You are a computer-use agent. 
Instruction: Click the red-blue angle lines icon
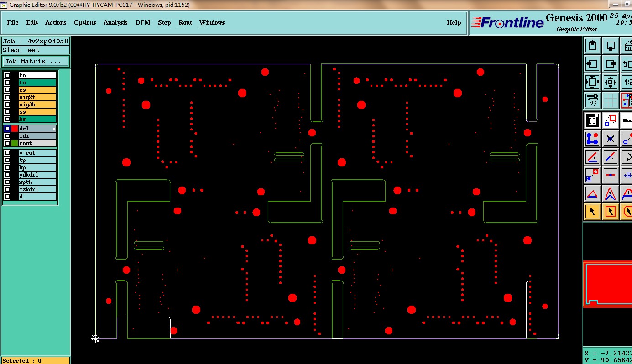click(592, 157)
